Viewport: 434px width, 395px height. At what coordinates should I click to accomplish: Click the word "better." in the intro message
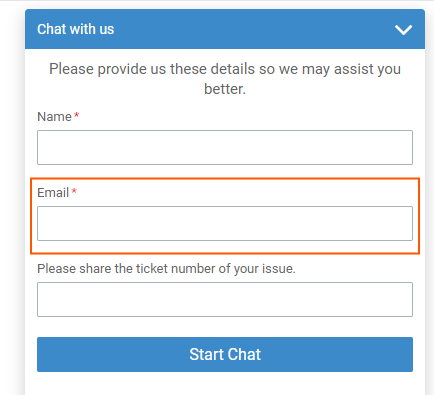pos(225,89)
